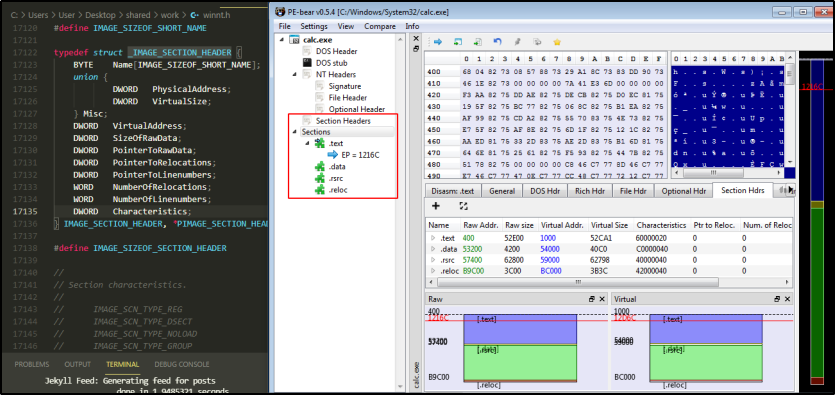Click the ASCII view vertical scrollbar thumb
This screenshot has height=395, width=835.
[x=790, y=75]
